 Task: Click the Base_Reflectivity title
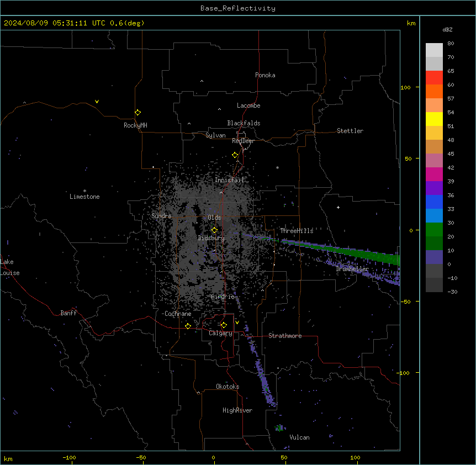pyautogui.click(x=238, y=8)
